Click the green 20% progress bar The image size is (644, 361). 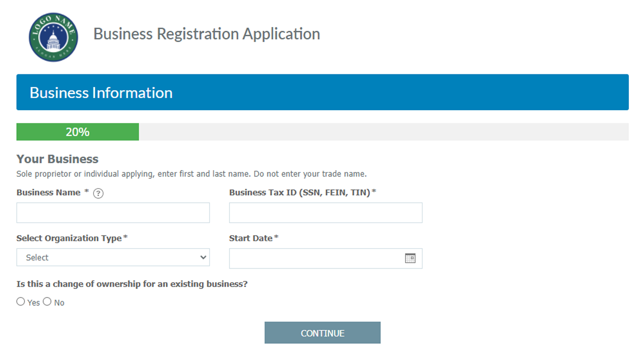[78, 132]
